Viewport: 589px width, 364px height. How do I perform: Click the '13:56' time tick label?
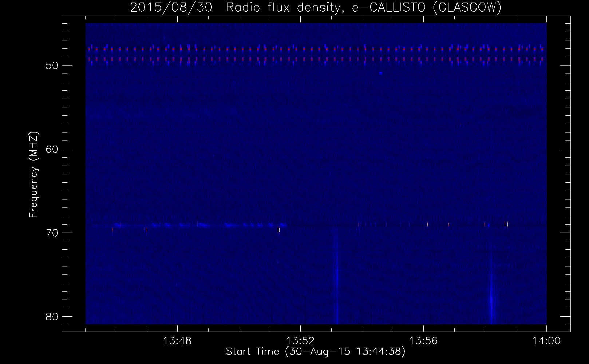423,341
